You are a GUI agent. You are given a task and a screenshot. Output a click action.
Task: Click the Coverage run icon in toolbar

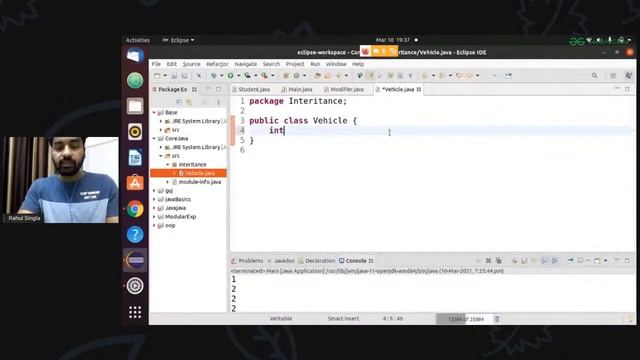pyautogui.click(x=247, y=76)
